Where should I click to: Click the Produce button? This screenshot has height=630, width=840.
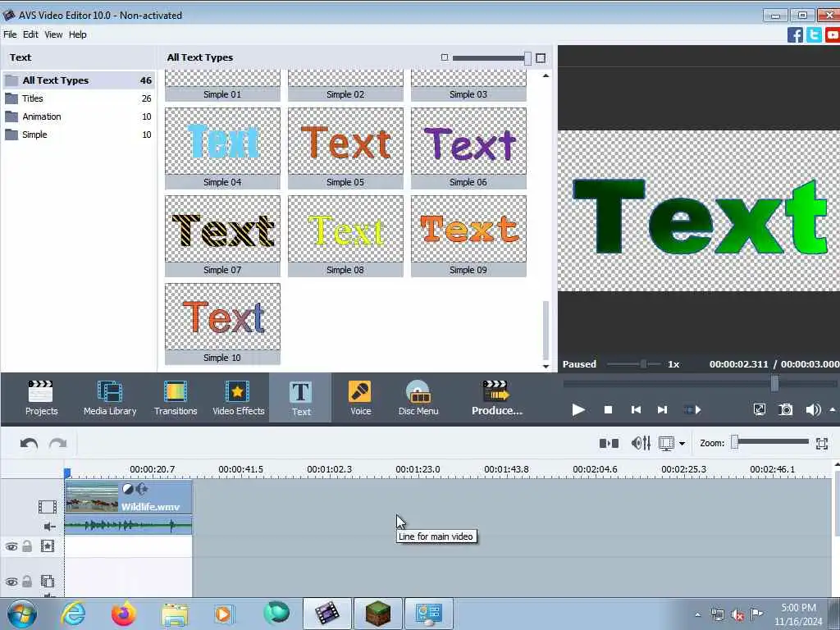click(496, 398)
